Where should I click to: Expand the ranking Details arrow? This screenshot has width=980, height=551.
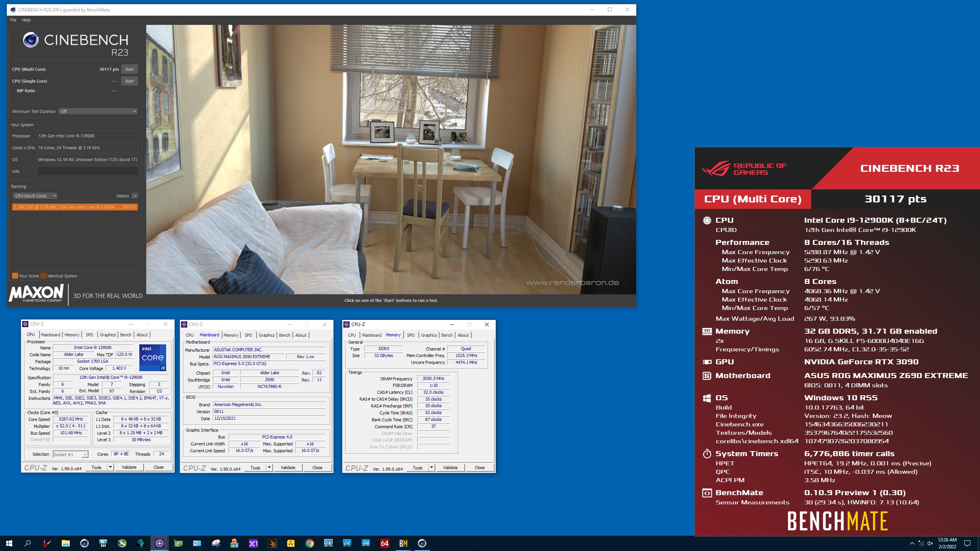pos(135,196)
